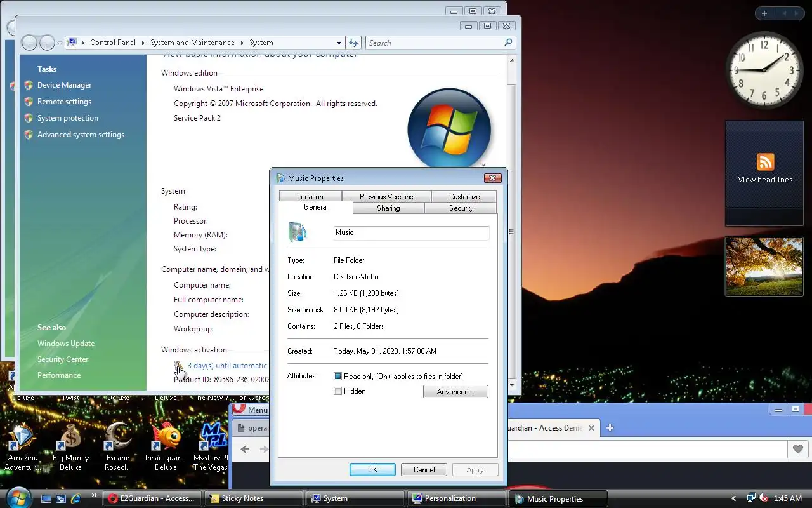812x508 pixels.
Task: Click the Music folder icon in General tab
Action: coord(297,232)
